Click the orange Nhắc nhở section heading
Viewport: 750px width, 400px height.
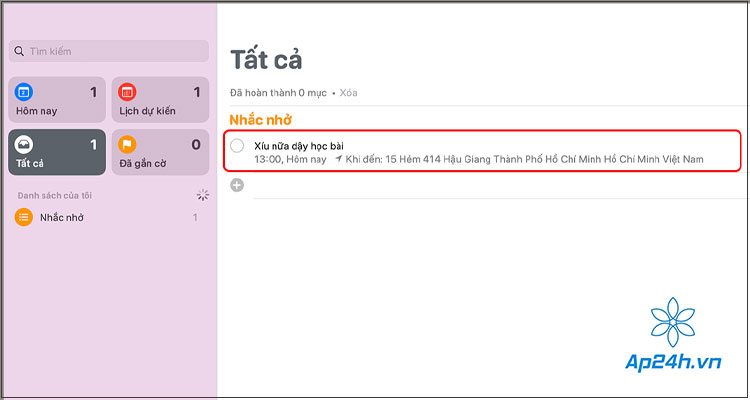(x=261, y=120)
